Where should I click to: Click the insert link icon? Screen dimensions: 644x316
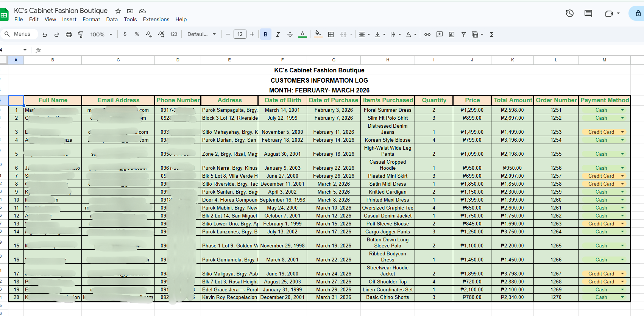point(427,34)
